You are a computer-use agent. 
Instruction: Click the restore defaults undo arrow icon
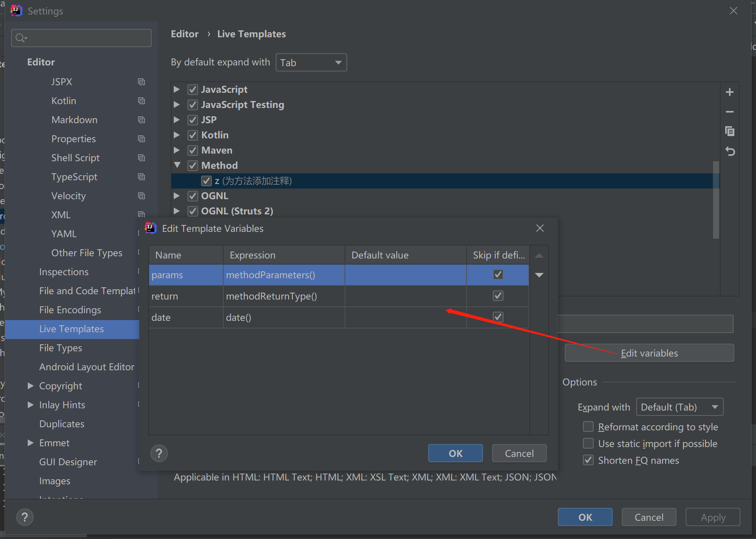[729, 151]
